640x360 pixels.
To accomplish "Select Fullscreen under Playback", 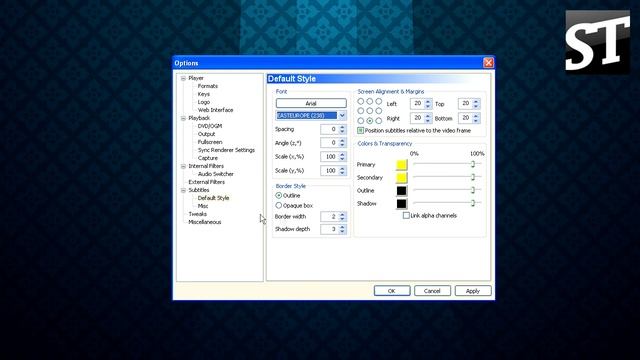I will tap(210, 142).
